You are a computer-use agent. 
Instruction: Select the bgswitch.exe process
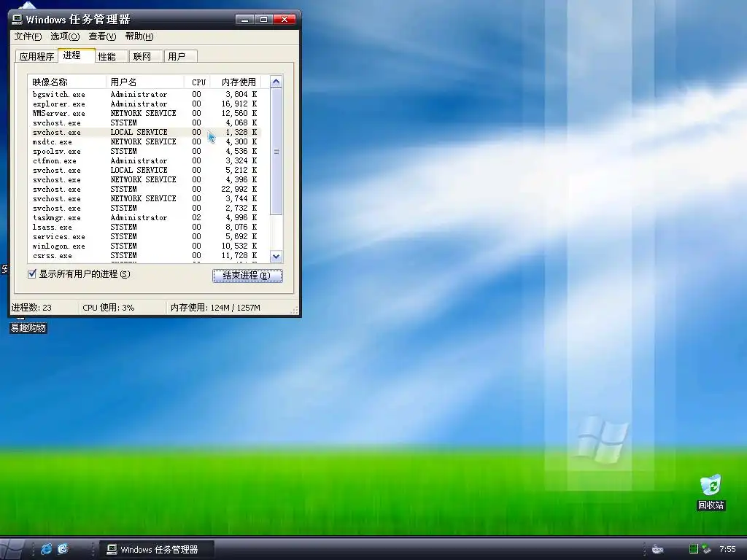coord(145,94)
